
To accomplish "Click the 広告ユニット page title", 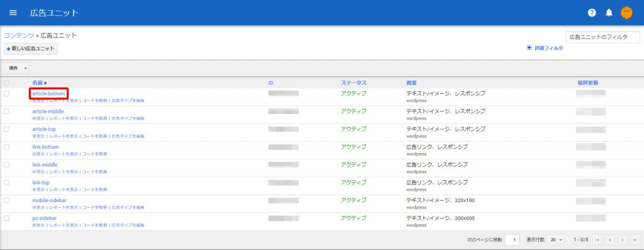I will click(x=54, y=13).
